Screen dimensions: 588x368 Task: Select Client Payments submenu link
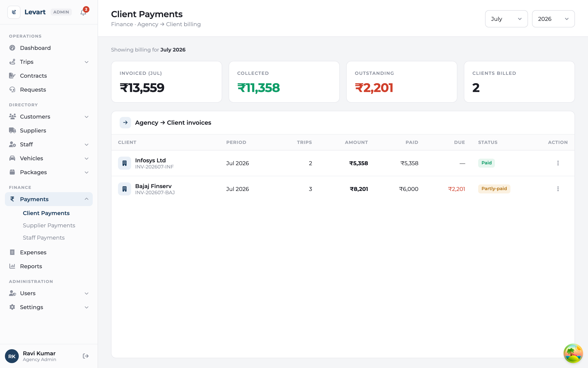pyautogui.click(x=46, y=213)
